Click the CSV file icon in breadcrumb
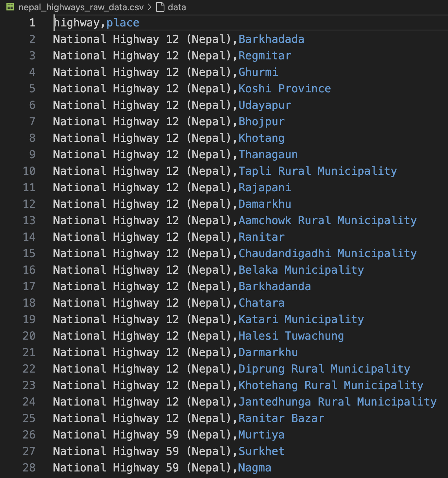Screen dimensions: 448x478 10,7
